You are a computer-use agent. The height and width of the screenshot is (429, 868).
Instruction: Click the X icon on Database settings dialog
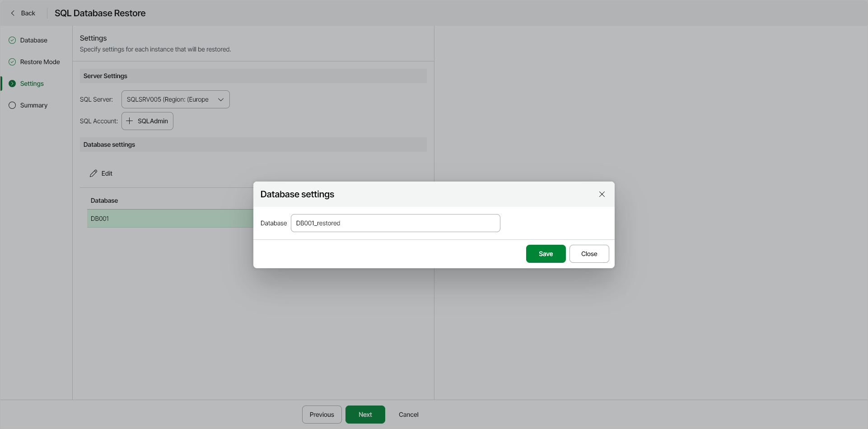tap(602, 194)
